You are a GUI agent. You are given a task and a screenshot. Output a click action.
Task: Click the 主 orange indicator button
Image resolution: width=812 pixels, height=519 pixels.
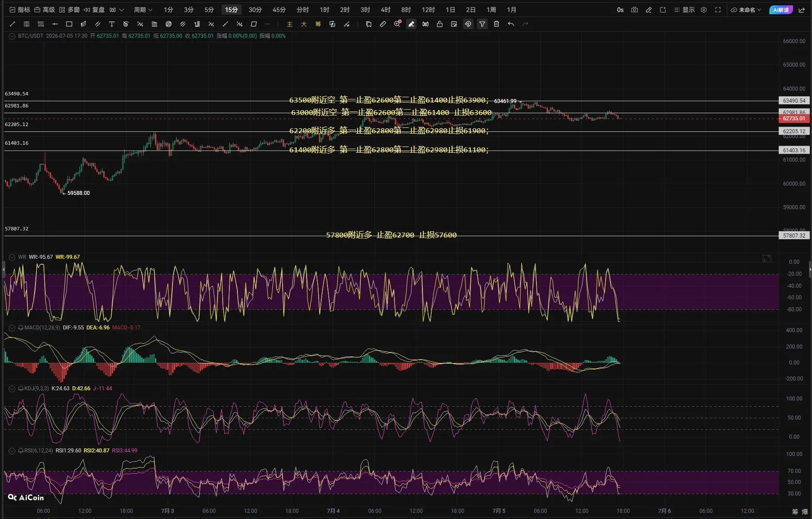tap(290, 24)
